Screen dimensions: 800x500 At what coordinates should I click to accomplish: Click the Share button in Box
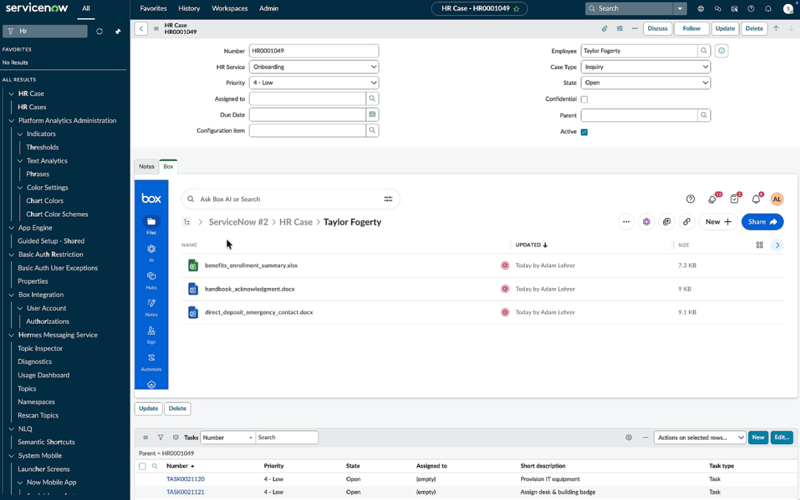click(762, 222)
